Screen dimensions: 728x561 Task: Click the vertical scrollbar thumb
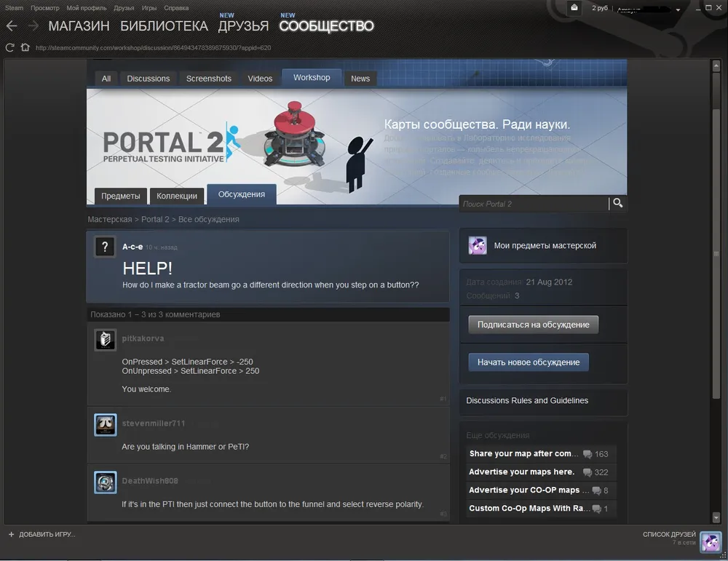[716, 253]
